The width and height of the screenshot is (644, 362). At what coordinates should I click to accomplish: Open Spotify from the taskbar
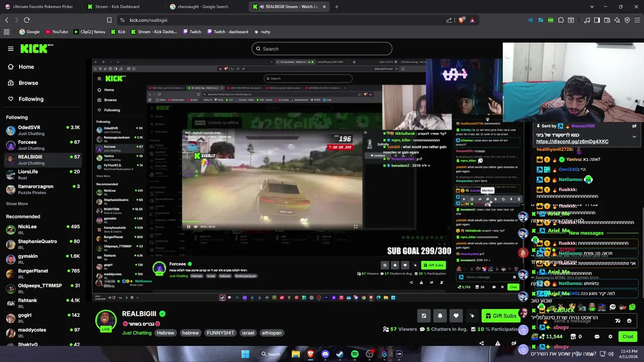tap(355, 354)
